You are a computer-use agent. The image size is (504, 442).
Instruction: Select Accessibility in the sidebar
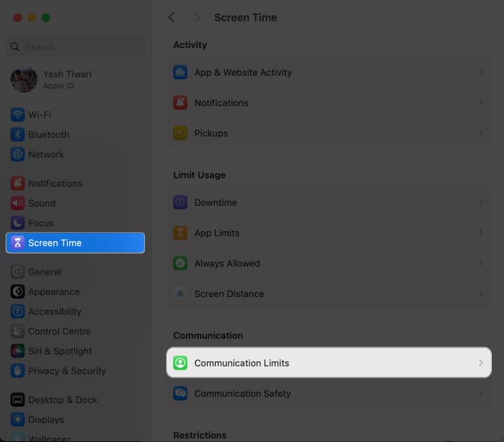[x=75, y=311]
